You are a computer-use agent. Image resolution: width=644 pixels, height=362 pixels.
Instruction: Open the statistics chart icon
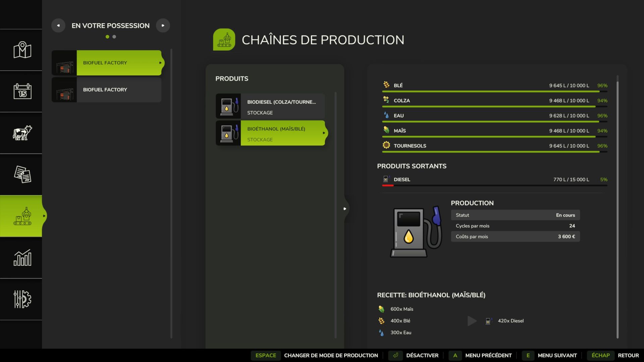coord(22,258)
